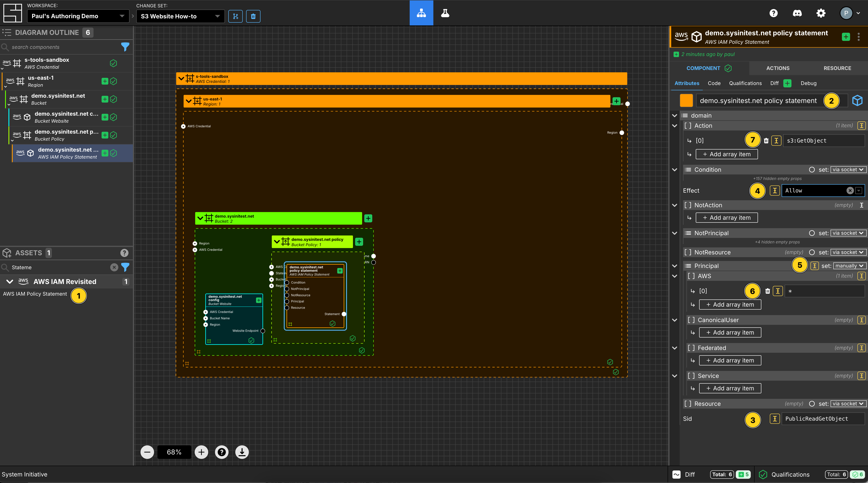Collapse the demo.sysinitest.net bucket frame
The width and height of the screenshot is (868, 483).
pos(200,218)
